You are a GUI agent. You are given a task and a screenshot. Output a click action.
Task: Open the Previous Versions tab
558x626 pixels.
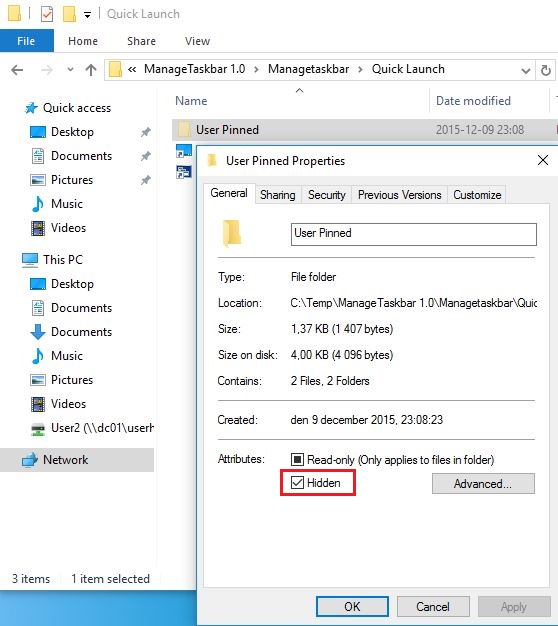point(400,195)
